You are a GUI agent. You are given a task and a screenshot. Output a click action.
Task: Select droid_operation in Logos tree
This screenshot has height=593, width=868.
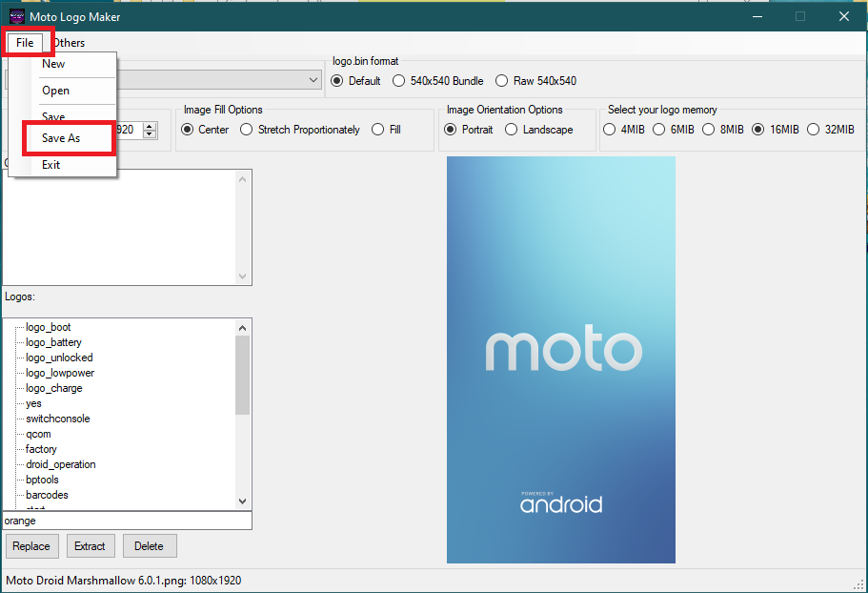click(60, 464)
